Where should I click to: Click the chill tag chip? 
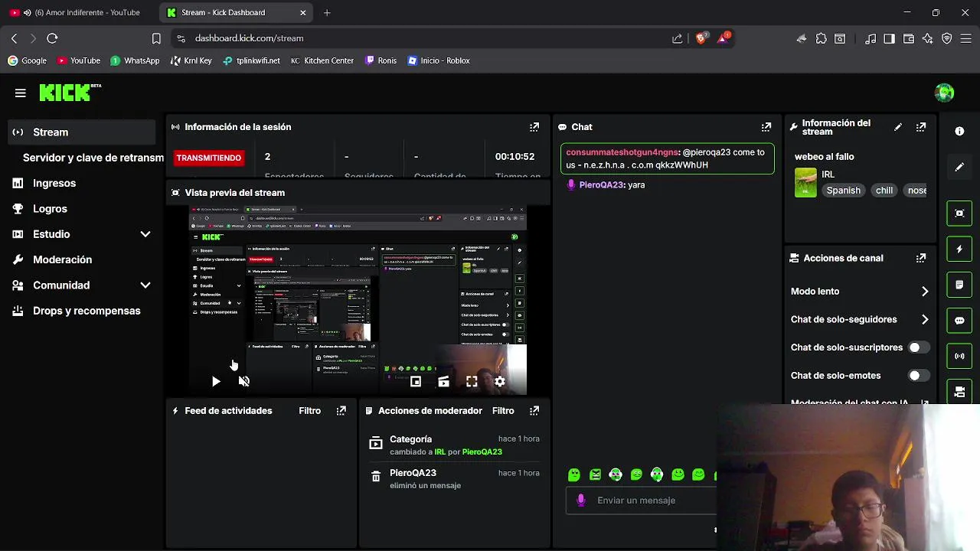pyautogui.click(x=884, y=191)
